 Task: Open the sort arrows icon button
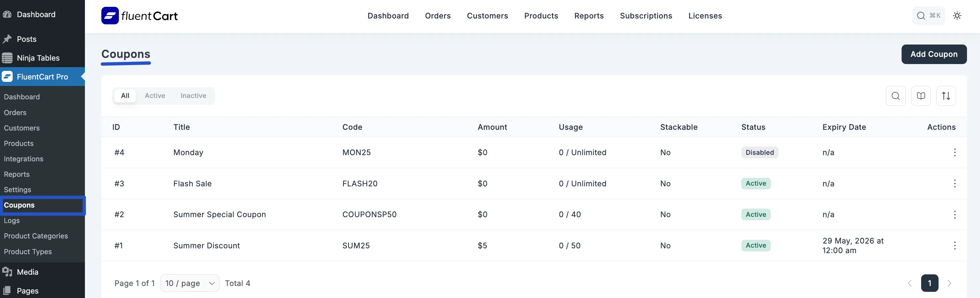pyautogui.click(x=945, y=96)
